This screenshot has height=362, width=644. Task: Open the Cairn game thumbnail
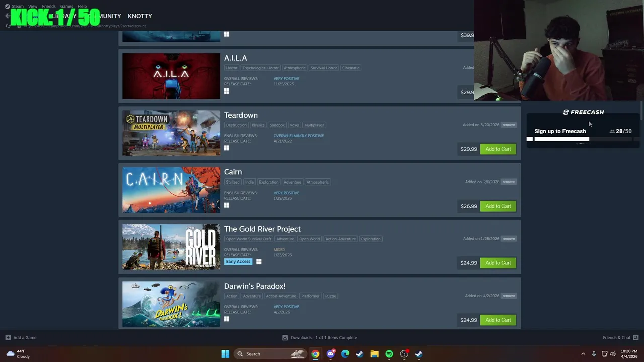171,190
